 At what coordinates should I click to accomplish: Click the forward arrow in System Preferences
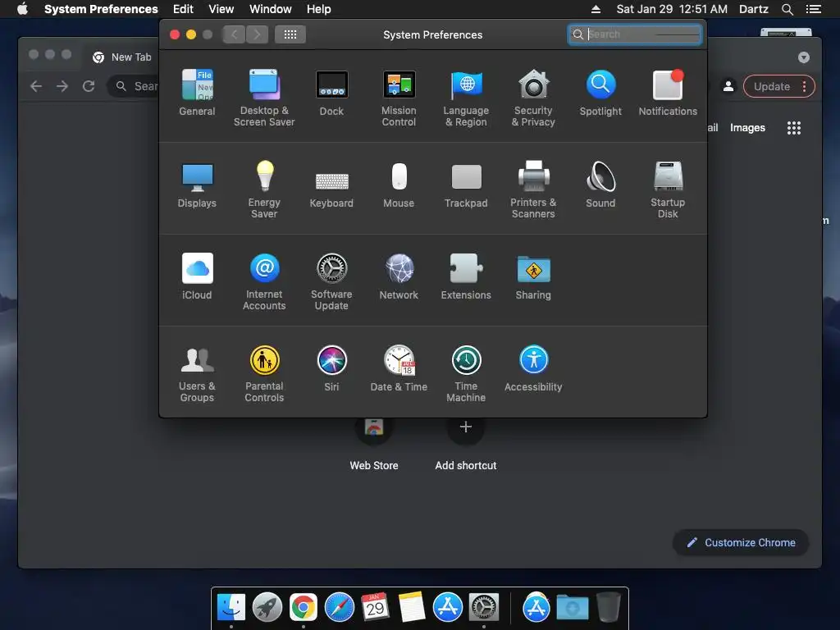[x=257, y=34]
